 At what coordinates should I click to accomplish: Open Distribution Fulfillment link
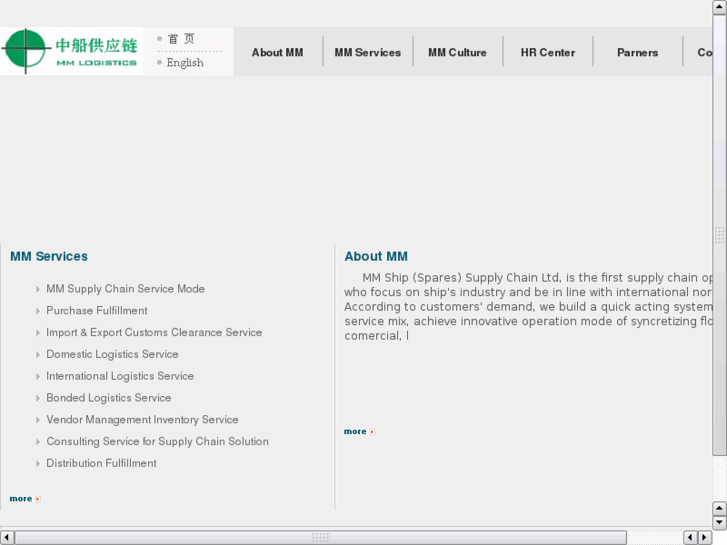pyautogui.click(x=101, y=463)
